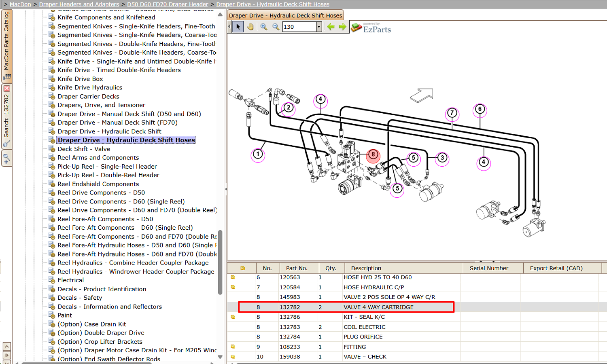The height and width of the screenshot is (364, 607).
Task: Click the EzParts logo
Action: point(371,28)
